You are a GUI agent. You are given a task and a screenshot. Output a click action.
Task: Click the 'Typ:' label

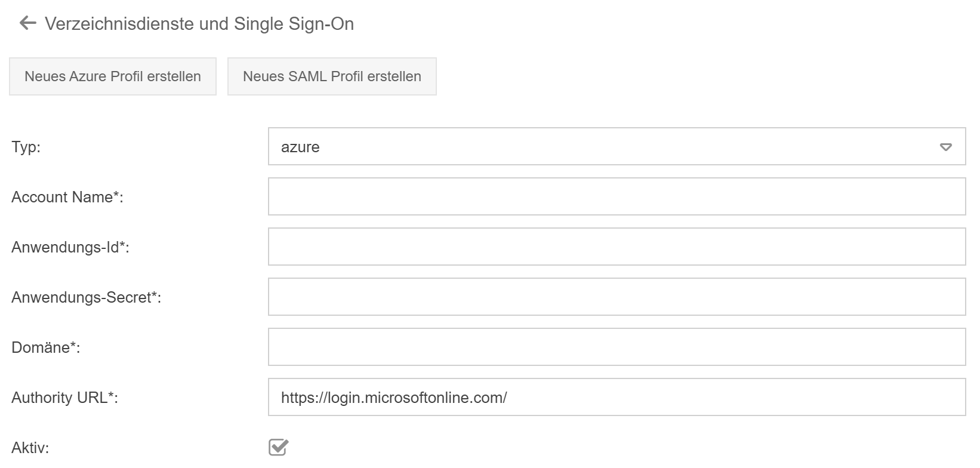point(26,147)
